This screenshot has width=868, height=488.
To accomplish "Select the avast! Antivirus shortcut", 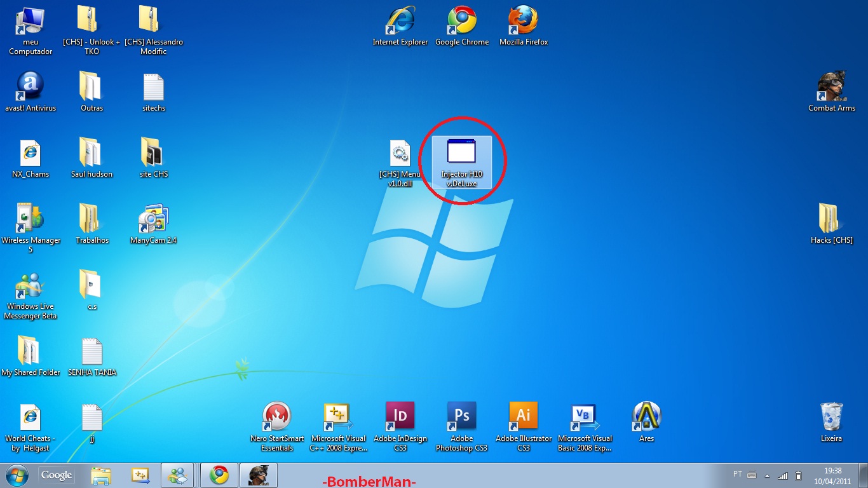I will (x=31, y=92).
